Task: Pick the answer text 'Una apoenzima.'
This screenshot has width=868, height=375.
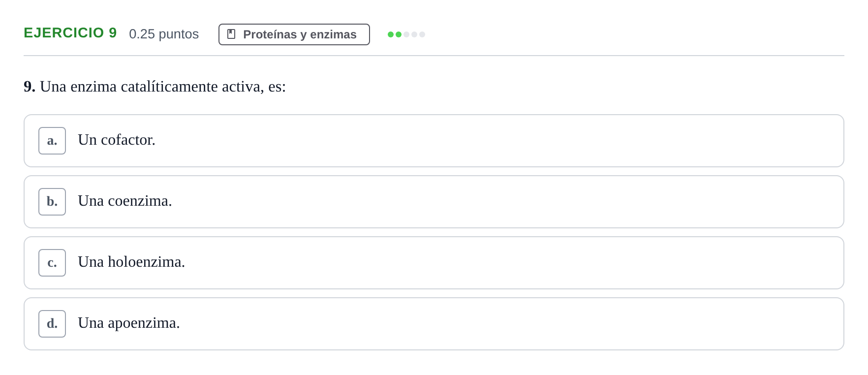Action: click(129, 323)
